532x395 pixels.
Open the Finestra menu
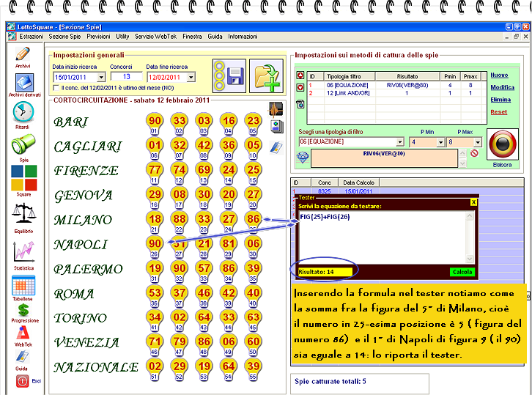[x=192, y=37]
